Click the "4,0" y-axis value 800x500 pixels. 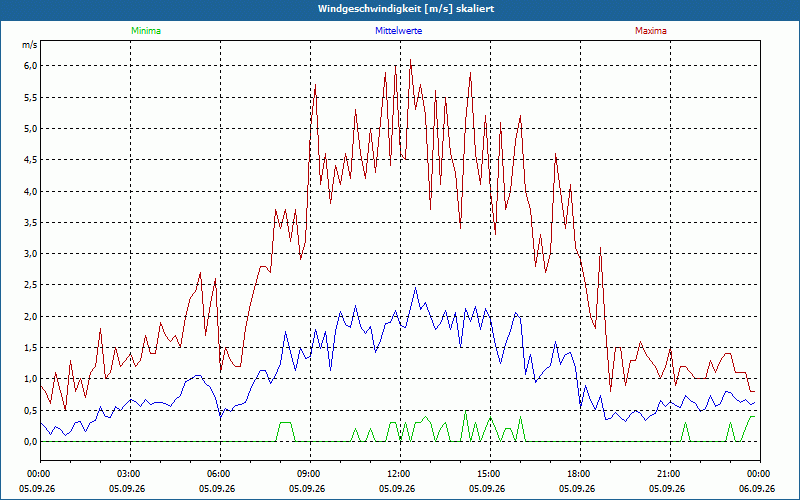[31, 191]
